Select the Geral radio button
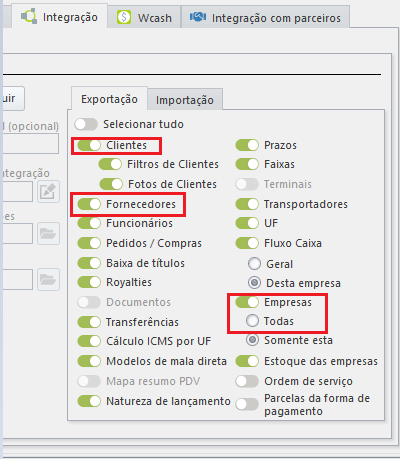 click(254, 264)
